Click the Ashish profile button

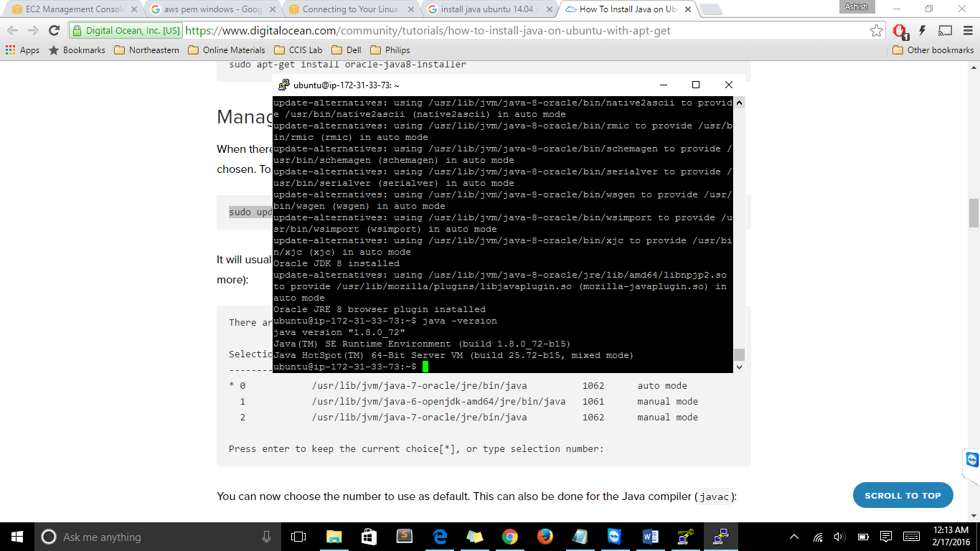[x=857, y=6]
